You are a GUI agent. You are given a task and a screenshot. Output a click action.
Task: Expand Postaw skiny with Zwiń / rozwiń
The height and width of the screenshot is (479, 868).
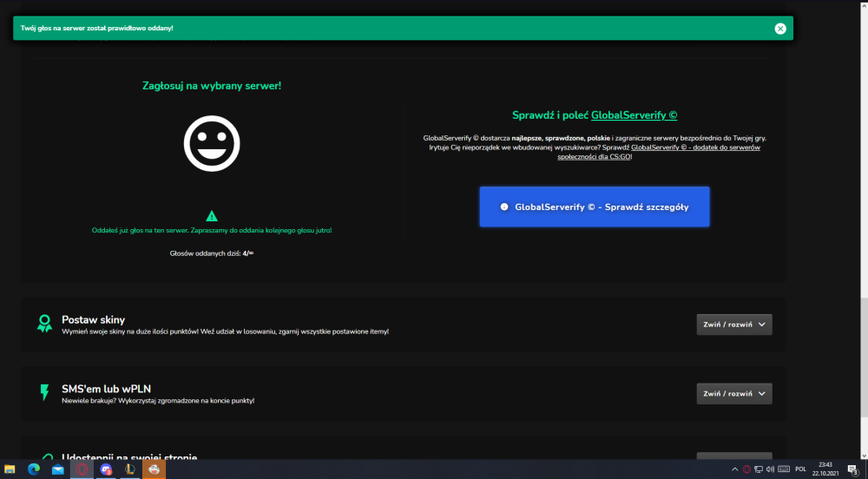pyautogui.click(x=734, y=325)
